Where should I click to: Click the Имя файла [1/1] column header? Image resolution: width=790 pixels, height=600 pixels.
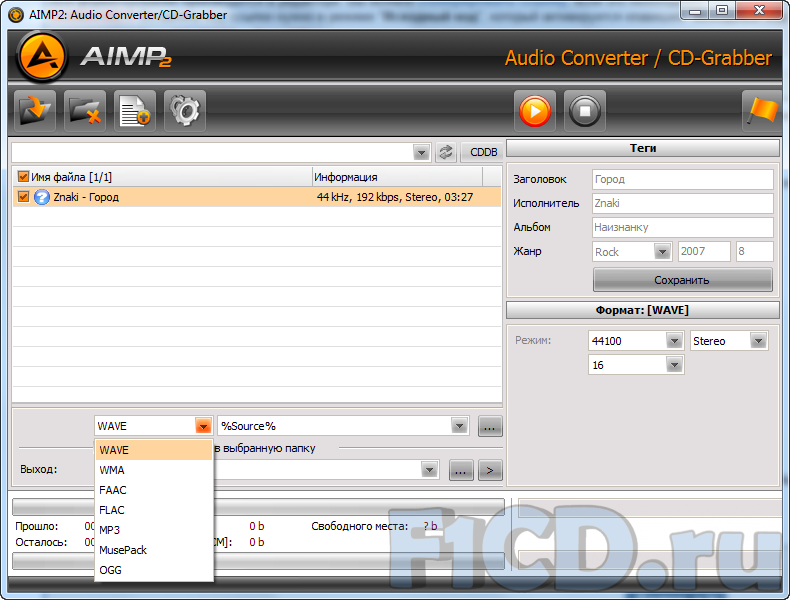162,177
